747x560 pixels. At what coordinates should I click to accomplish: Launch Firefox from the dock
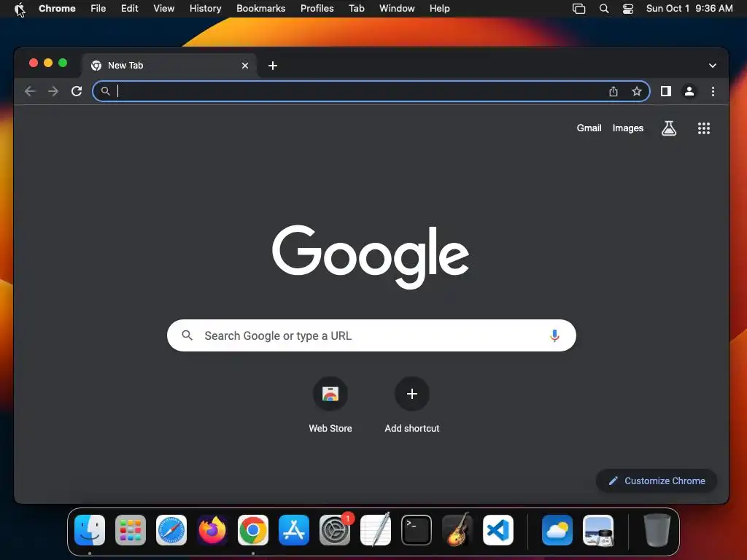tap(212, 530)
